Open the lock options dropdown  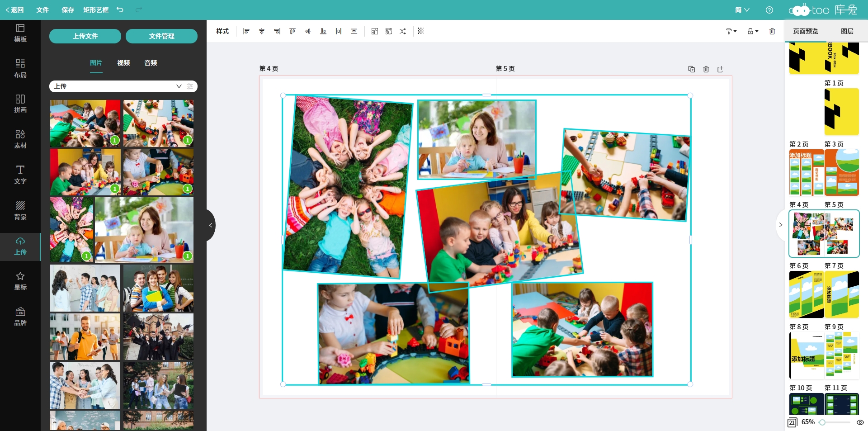753,31
